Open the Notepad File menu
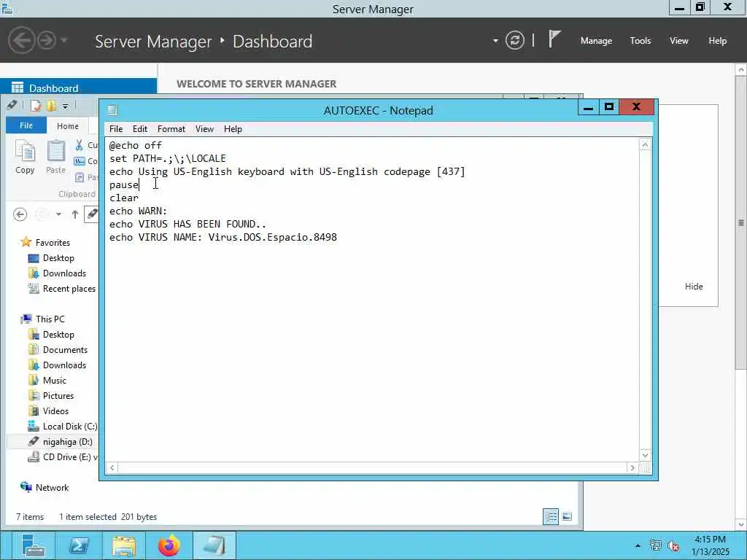Viewport: 747px width, 560px height. click(116, 129)
